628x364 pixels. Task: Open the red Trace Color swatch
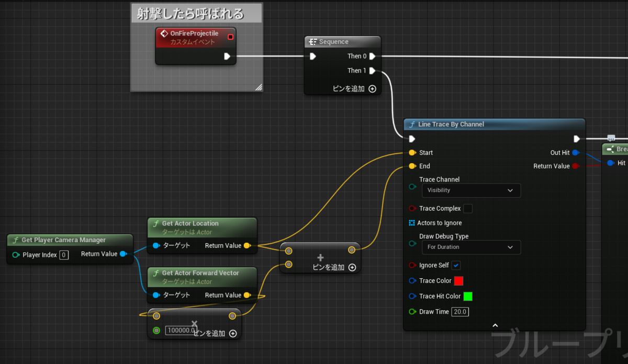(458, 281)
